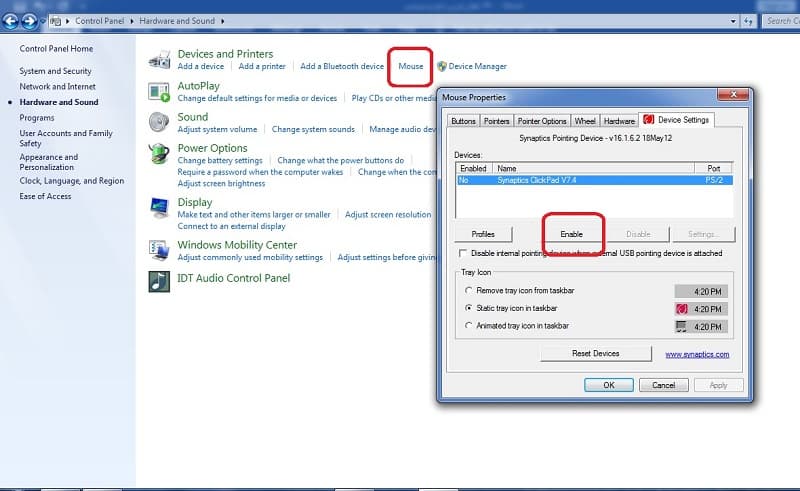Switch to the Buttons tab
This screenshot has width=800, height=491.
coord(463,121)
